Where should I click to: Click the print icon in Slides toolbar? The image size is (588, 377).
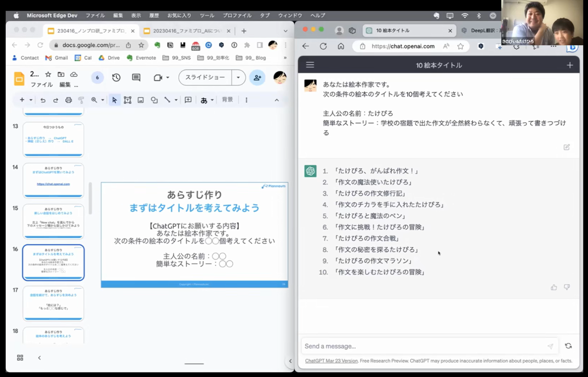pyautogui.click(x=68, y=100)
